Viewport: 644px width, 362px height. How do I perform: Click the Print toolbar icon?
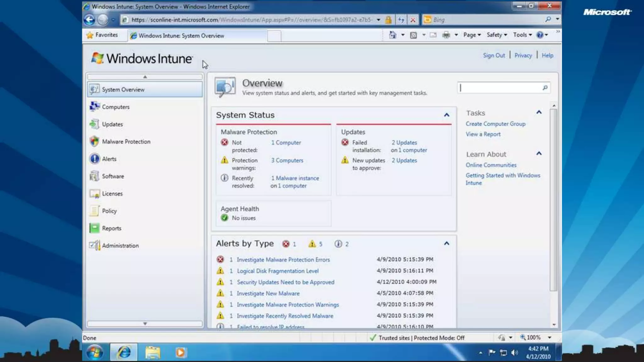tap(446, 35)
